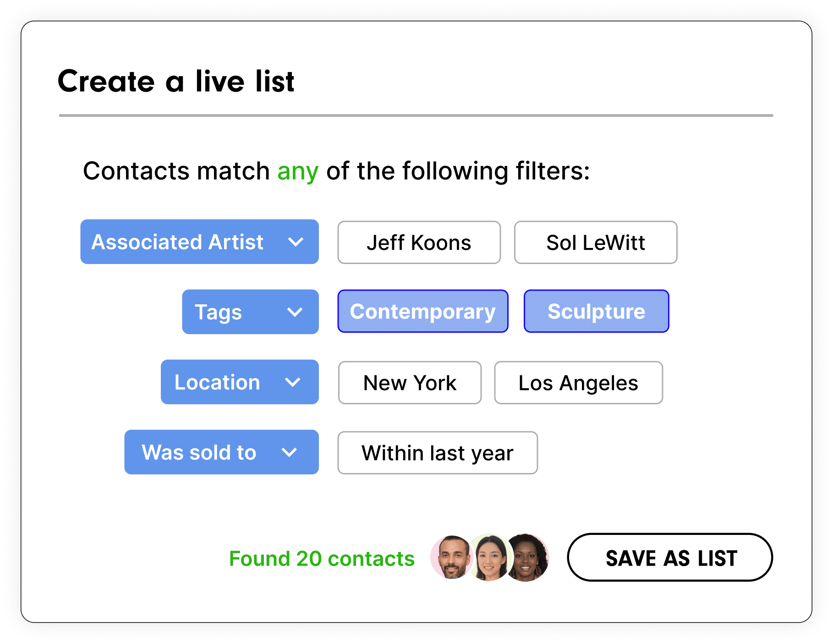The height and width of the screenshot is (644, 833).
Task: Select the Los Angeles location pill
Action: tap(578, 382)
